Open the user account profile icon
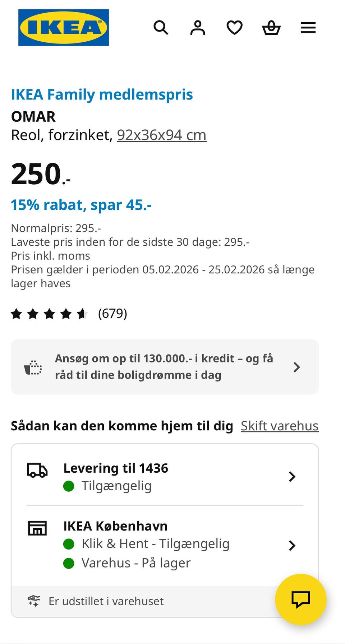Viewport: 345px width, 644px height. click(198, 27)
